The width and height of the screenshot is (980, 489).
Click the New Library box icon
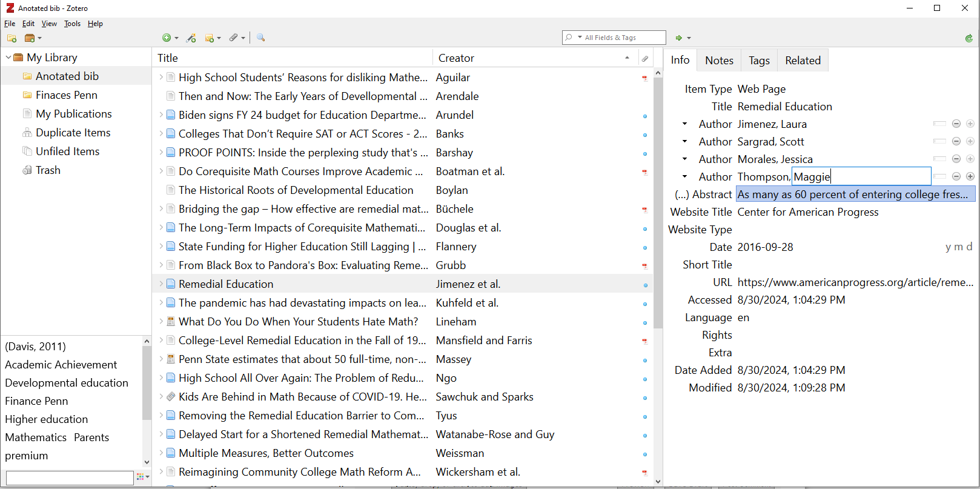pos(29,38)
